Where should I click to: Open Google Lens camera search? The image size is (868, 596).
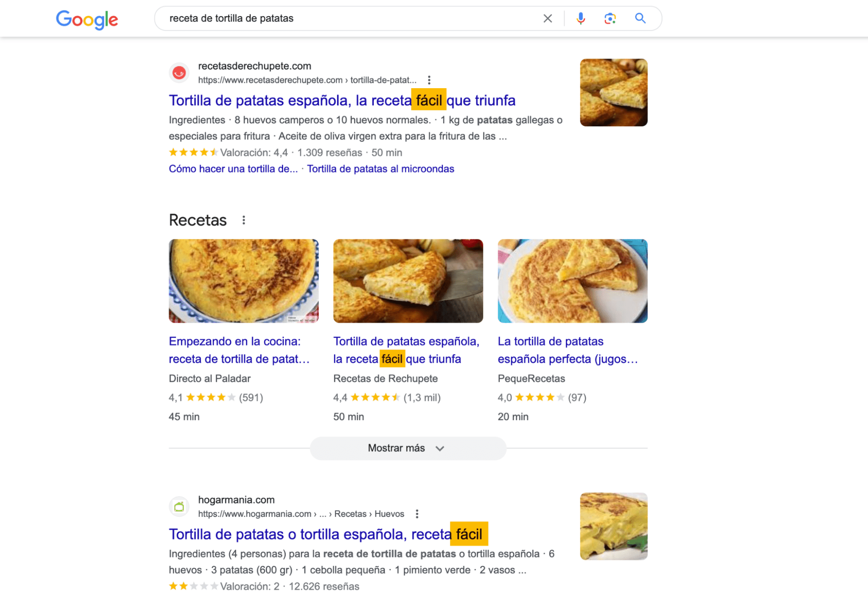point(610,18)
